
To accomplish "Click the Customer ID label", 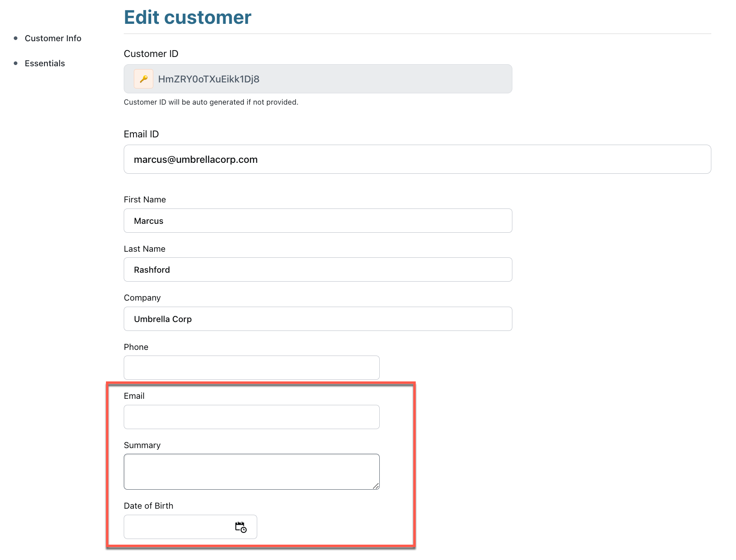I will pyautogui.click(x=151, y=54).
